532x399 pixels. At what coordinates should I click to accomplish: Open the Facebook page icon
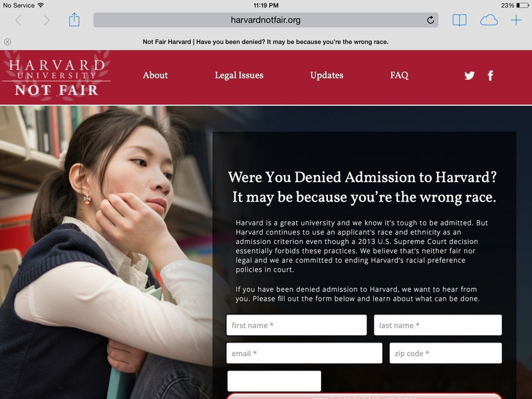coord(491,76)
